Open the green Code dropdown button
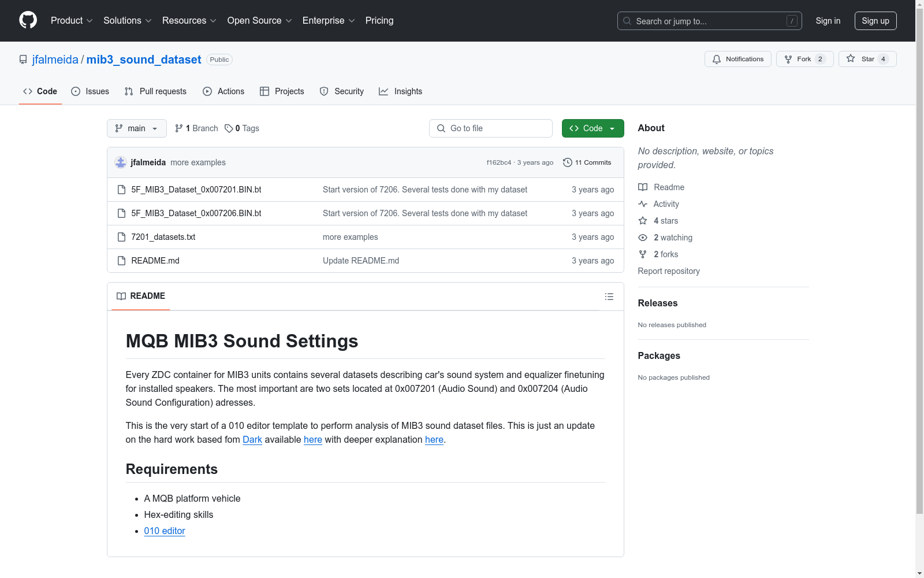Image resolution: width=924 pixels, height=578 pixels. [593, 128]
